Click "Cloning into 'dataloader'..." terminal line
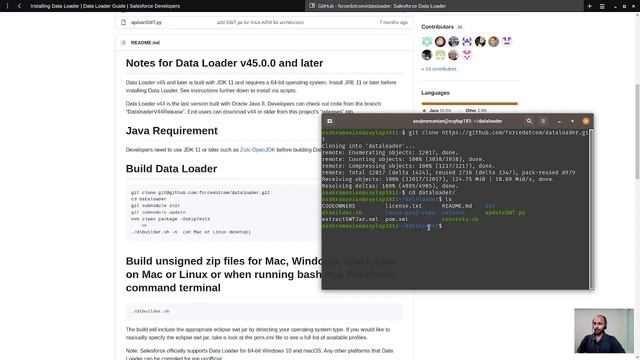 point(369,146)
